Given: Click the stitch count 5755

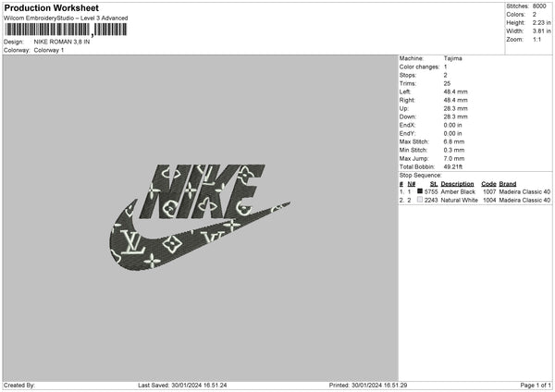Looking at the screenshot, I should pos(431,191).
